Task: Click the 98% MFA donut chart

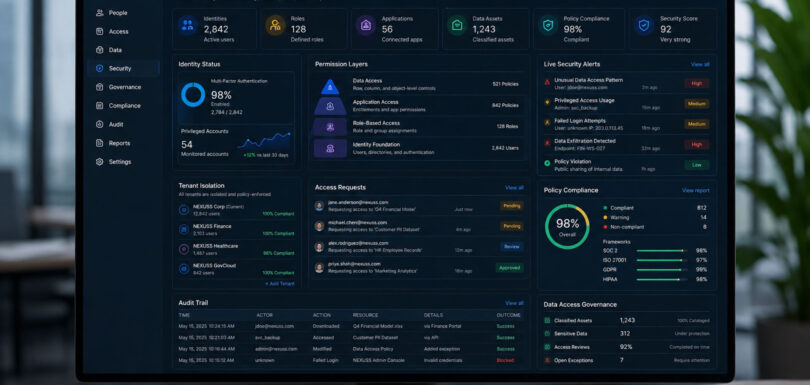Action: [193, 95]
